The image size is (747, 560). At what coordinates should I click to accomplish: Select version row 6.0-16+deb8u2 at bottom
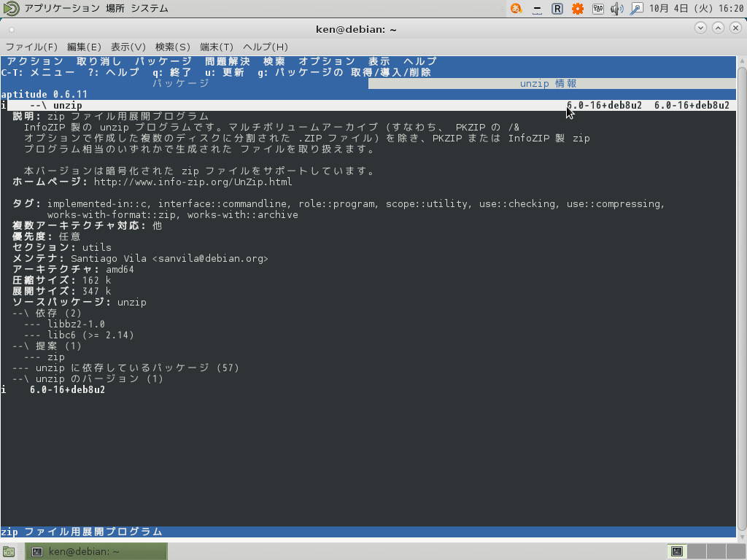click(x=67, y=389)
